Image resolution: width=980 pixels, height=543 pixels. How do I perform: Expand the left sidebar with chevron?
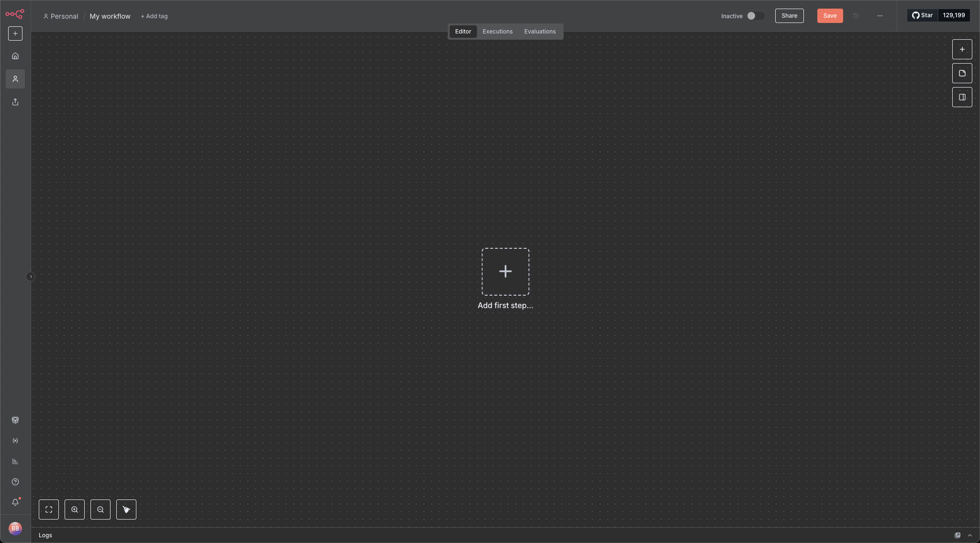[x=31, y=277]
